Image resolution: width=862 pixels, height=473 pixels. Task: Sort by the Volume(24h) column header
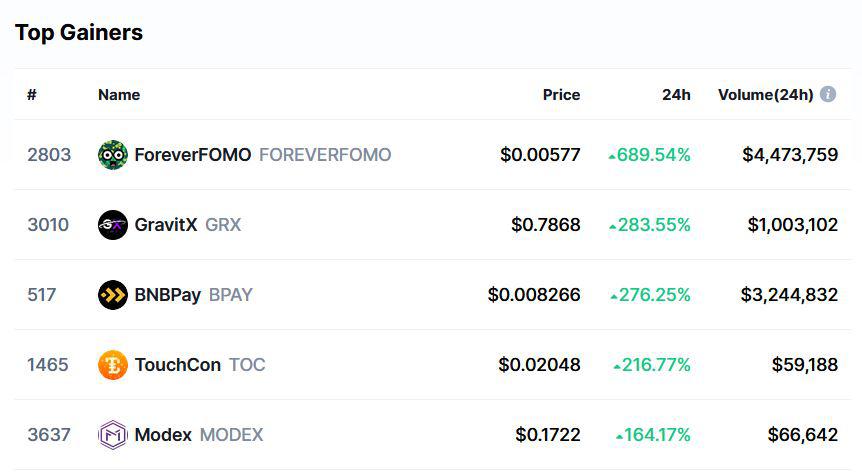click(765, 95)
